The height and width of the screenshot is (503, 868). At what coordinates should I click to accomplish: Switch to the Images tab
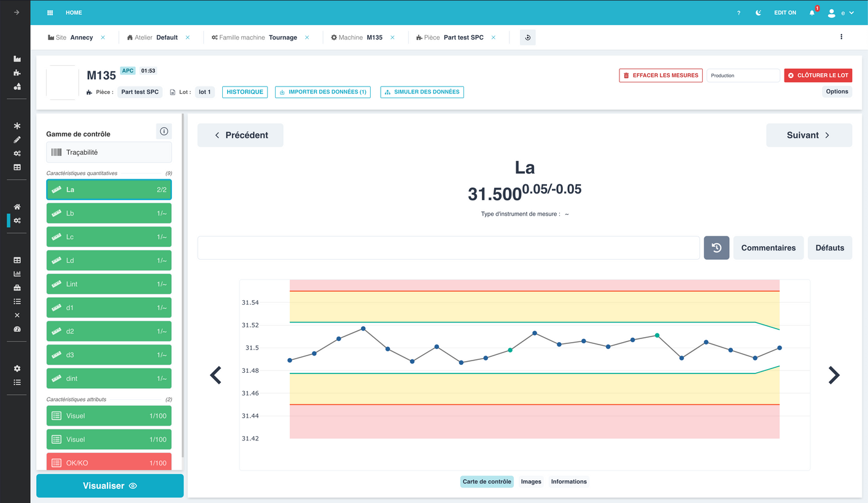pyautogui.click(x=531, y=482)
